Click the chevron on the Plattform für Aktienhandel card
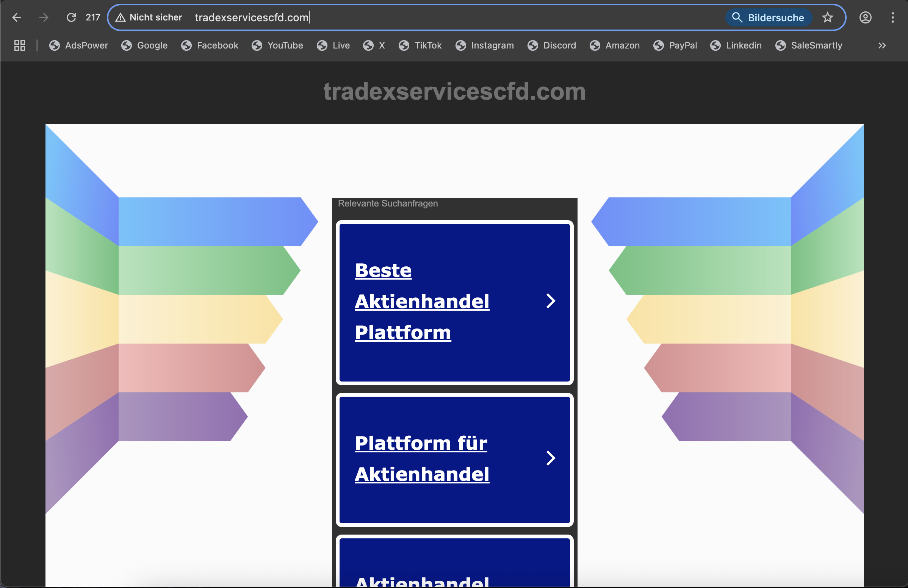This screenshot has height=588, width=908. pos(551,458)
